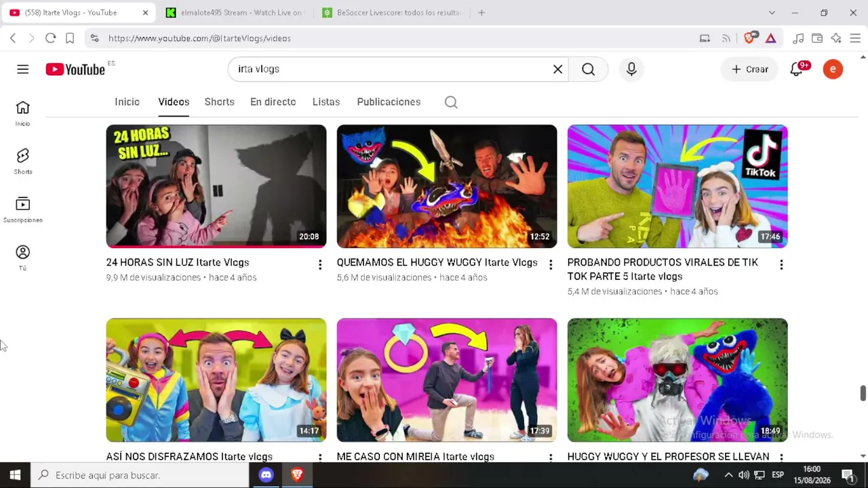The height and width of the screenshot is (488, 868).
Task: Open the music note toolbar icon
Action: point(798,39)
